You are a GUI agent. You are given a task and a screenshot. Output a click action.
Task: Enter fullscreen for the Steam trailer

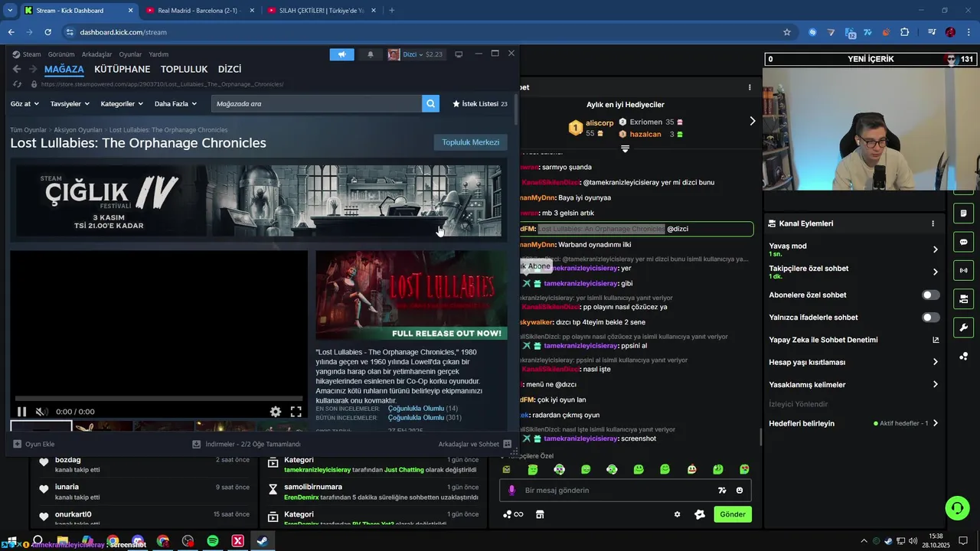(x=296, y=412)
